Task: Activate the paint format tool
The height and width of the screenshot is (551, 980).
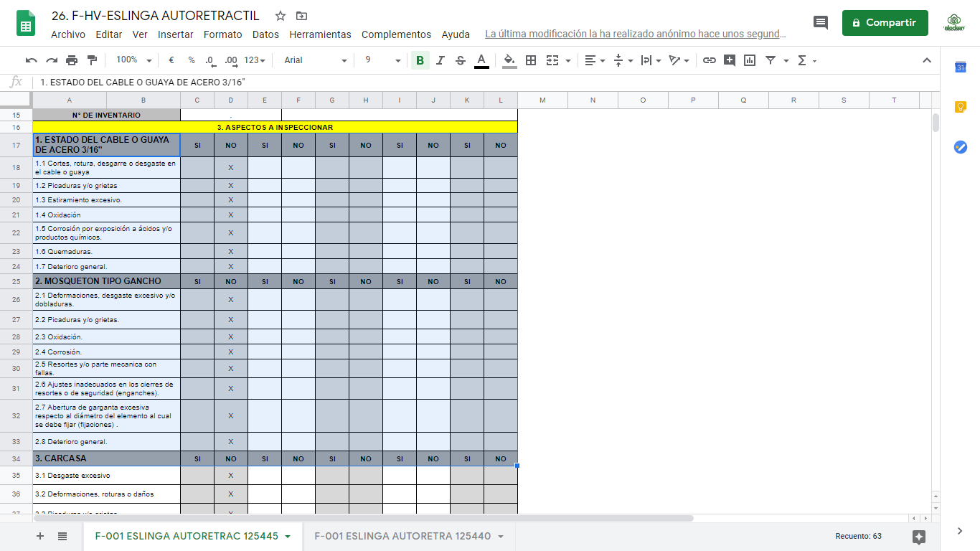Action: pos(92,60)
